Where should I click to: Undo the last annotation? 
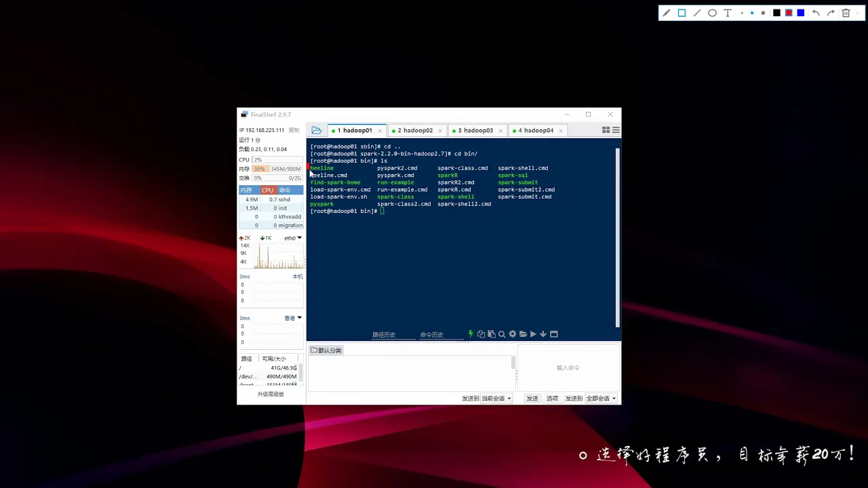816,13
